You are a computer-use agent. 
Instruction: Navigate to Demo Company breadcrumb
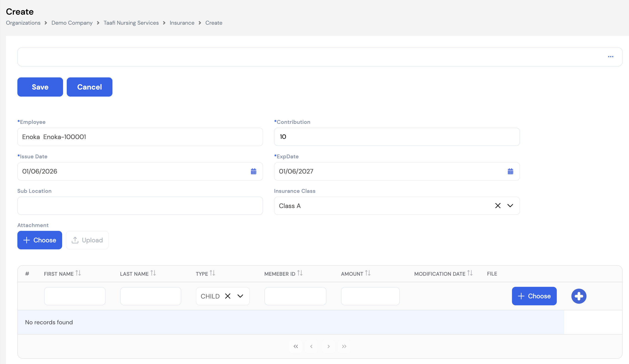point(72,23)
